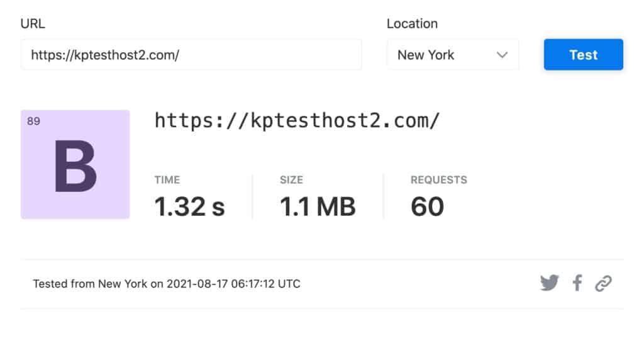Image resolution: width=644 pixels, height=348 pixels.
Task: Select the 60 requests value
Action: [x=427, y=206]
